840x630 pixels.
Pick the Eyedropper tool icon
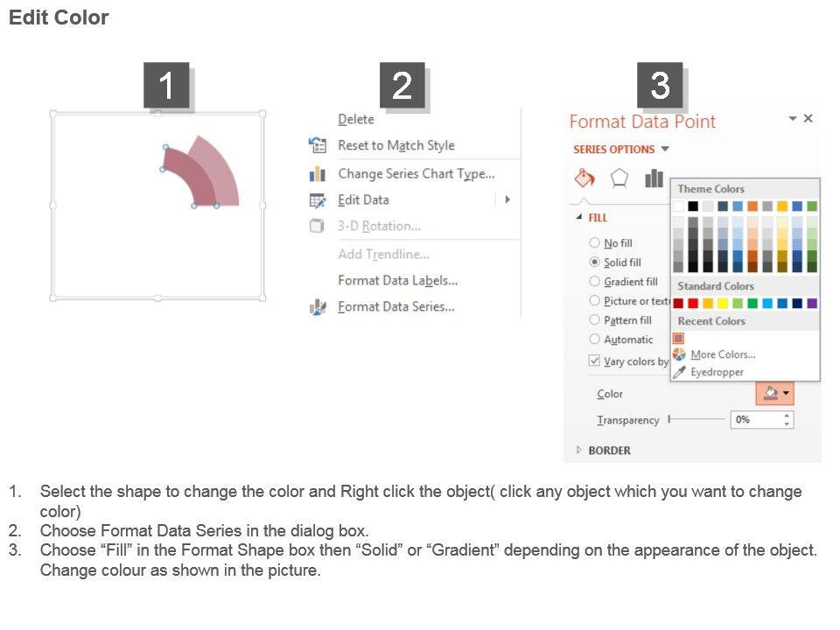click(x=679, y=372)
